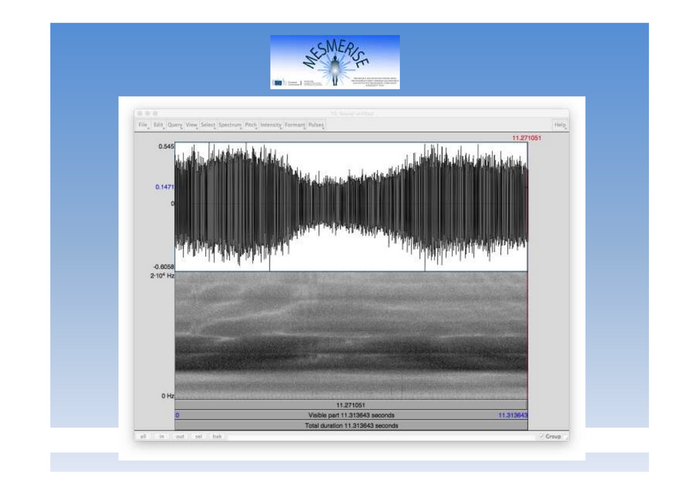
Task: Open the Query menu
Action: 175,125
